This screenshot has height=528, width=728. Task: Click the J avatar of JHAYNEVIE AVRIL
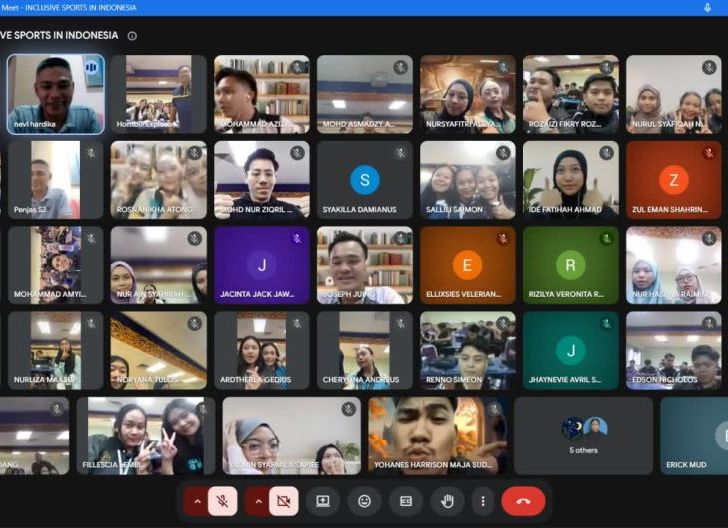[571, 350]
